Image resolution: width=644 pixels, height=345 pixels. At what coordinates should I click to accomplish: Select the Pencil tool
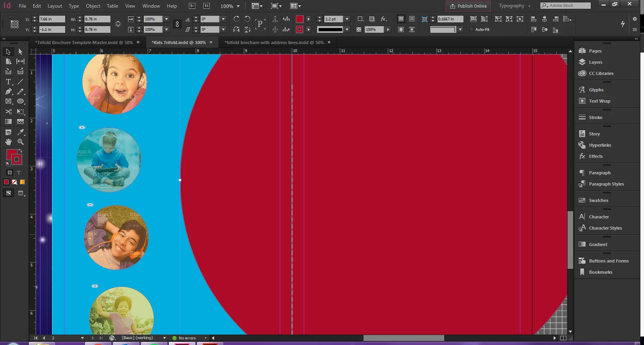[20, 91]
